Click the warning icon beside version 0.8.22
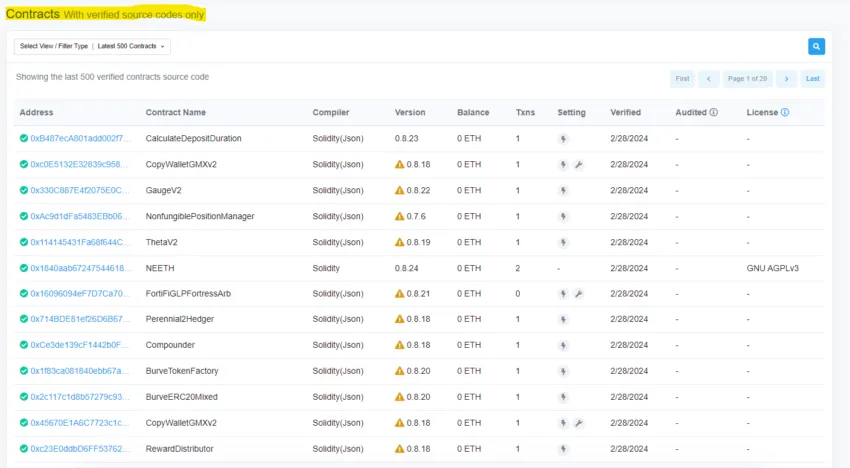Screen dimensions: 850x468 pos(400,191)
